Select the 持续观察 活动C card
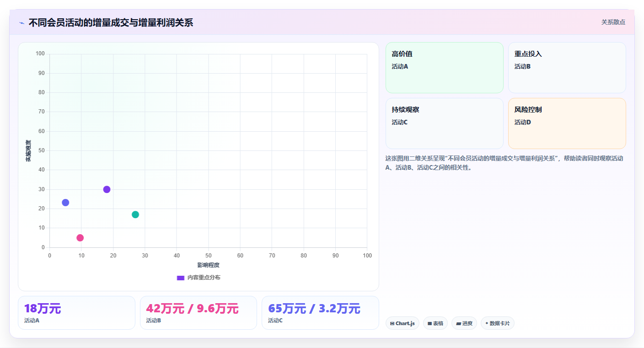The image size is (644, 348). coord(444,123)
